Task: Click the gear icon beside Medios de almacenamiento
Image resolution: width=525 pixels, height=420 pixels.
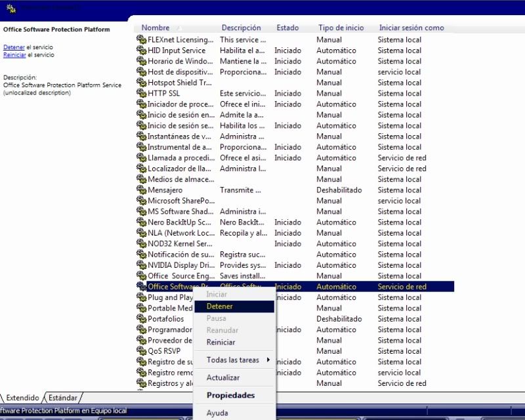Action: [141, 179]
